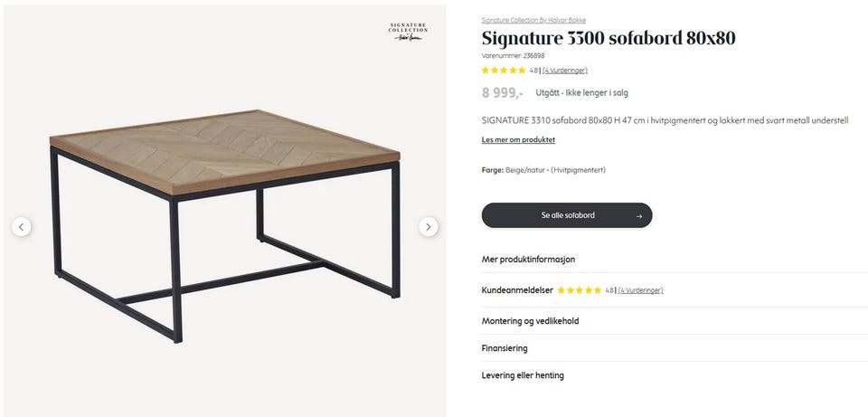Show the previous product image
Image resolution: width=868 pixels, height=417 pixels.
point(22,227)
